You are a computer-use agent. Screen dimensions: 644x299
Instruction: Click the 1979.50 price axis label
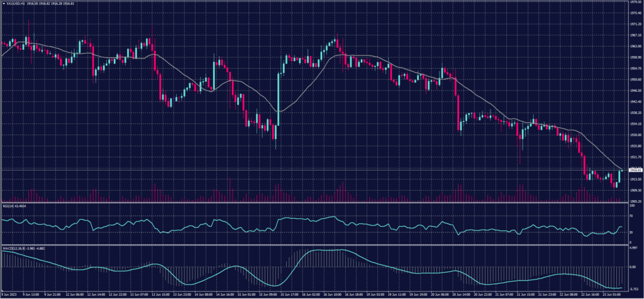[635, 3]
